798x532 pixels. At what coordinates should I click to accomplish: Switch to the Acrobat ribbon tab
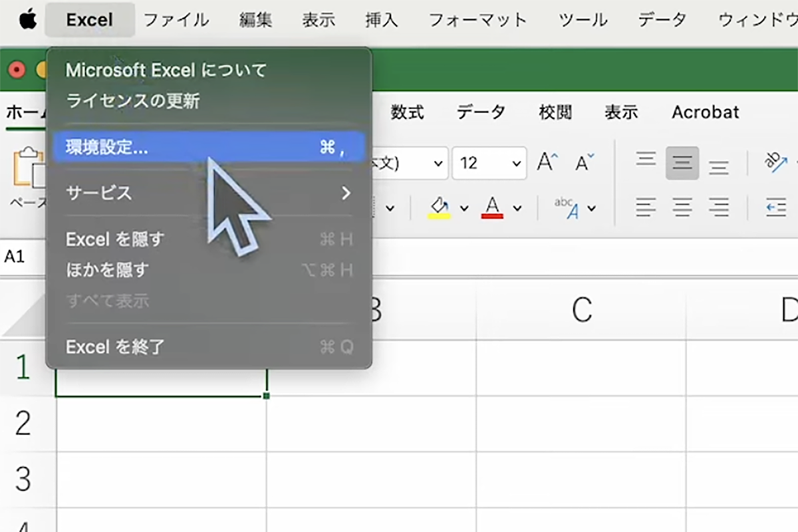(705, 112)
